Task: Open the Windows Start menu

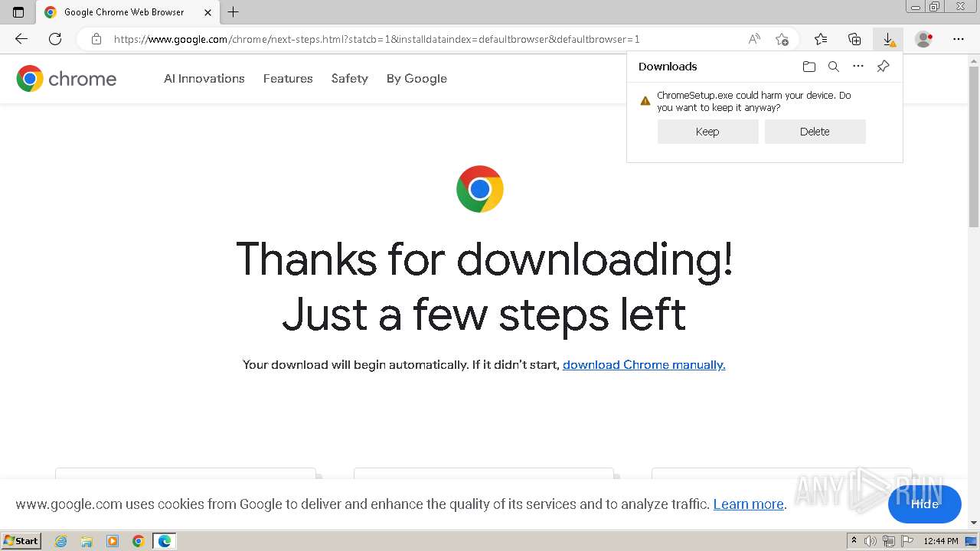Action: pos(21,541)
